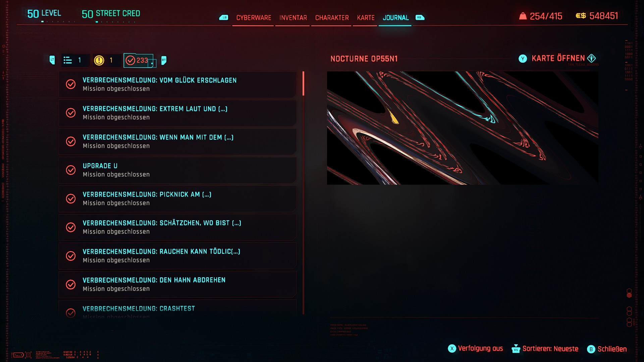Click the Schließen button
Image resolution: width=644 pixels, height=362 pixels.
pos(607,349)
